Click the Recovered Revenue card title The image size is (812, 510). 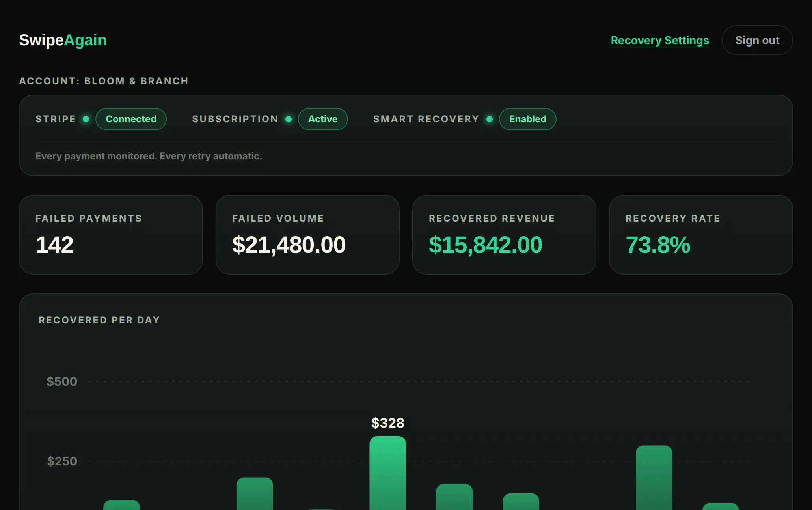coord(492,218)
